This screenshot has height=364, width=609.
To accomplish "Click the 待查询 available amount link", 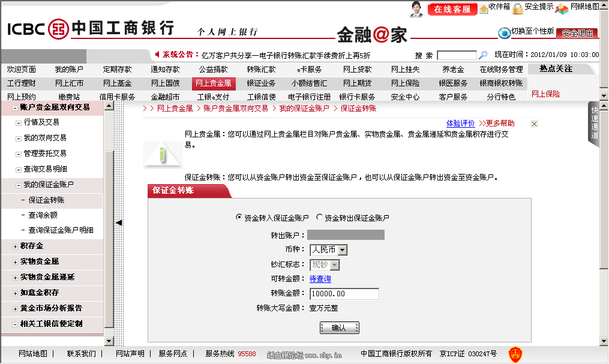I will [320, 279].
